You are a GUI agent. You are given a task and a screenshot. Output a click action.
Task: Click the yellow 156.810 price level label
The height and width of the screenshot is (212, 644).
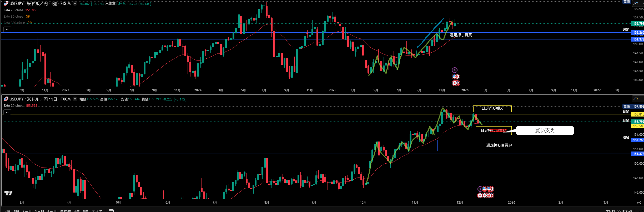coord(638,114)
